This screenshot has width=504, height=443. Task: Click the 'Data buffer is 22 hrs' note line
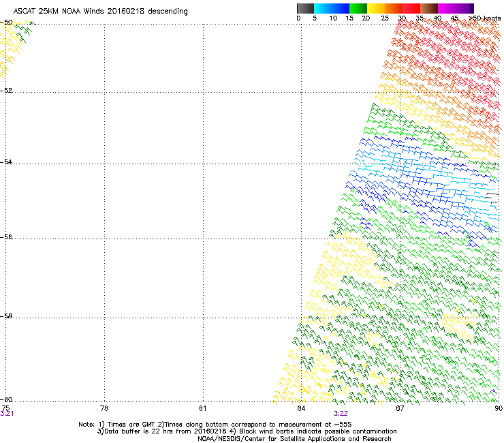tap(247, 431)
